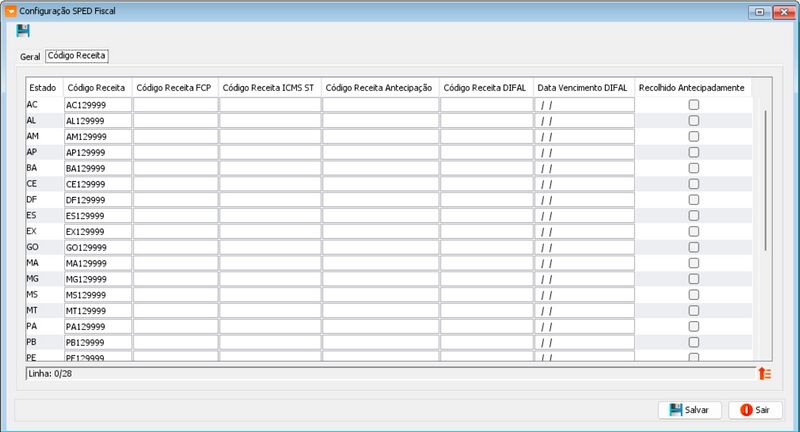Click Código Receita ICMS ST field for CE

pyautogui.click(x=270, y=184)
